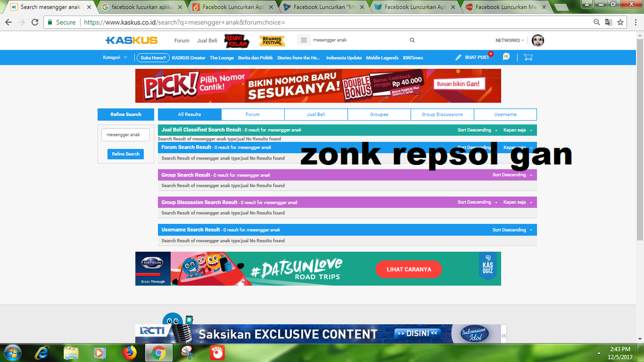Open the Jual Beli header link
This screenshot has height=362, width=644.
coord(207,41)
